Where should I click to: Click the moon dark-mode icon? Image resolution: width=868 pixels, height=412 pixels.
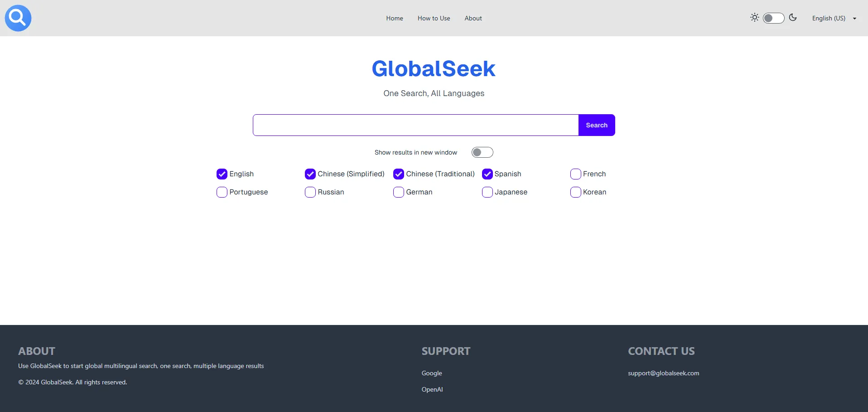793,18
